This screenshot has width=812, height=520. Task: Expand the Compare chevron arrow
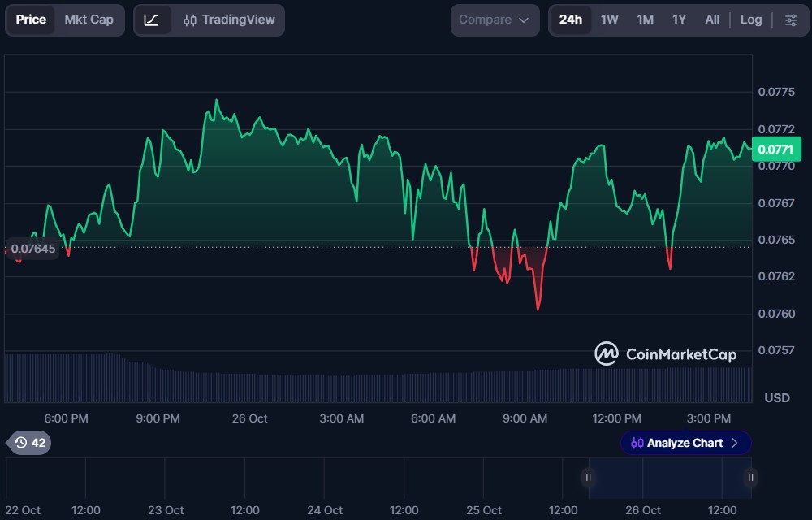(524, 20)
